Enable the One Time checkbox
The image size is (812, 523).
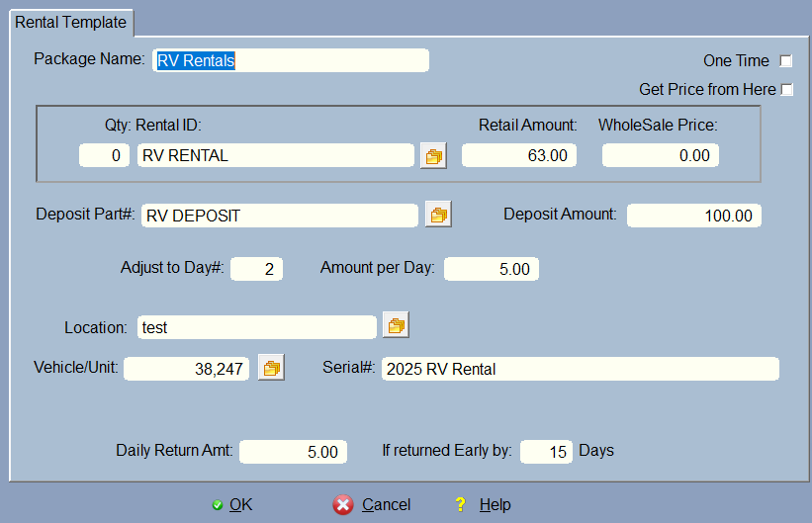pyautogui.click(x=785, y=60)
